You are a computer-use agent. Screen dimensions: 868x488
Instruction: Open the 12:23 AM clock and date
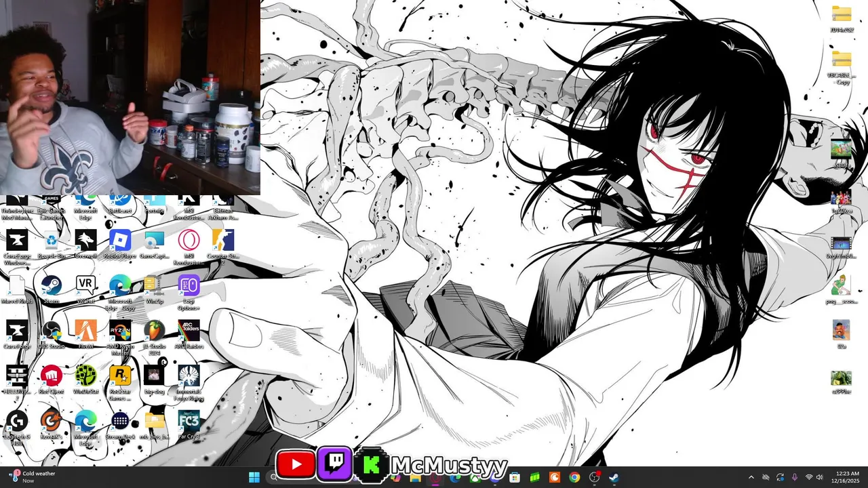[x=847, y=477]
